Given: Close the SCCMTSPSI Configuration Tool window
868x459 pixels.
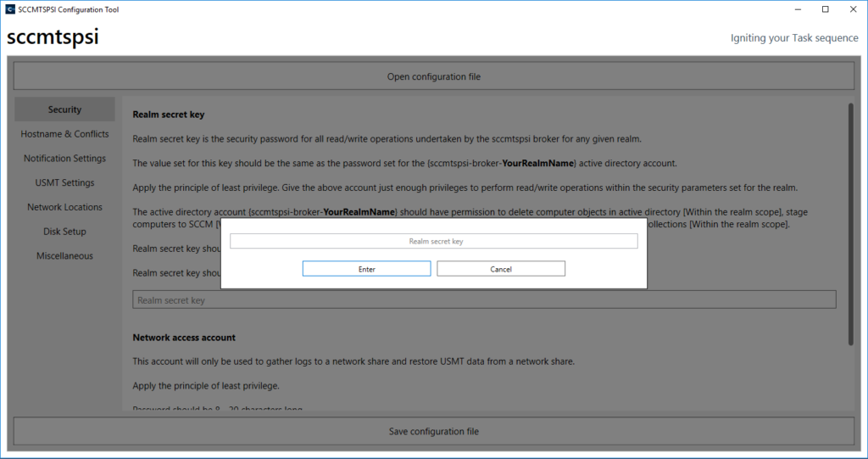Looking at the screenshot, I should click(x=853, y=9).
